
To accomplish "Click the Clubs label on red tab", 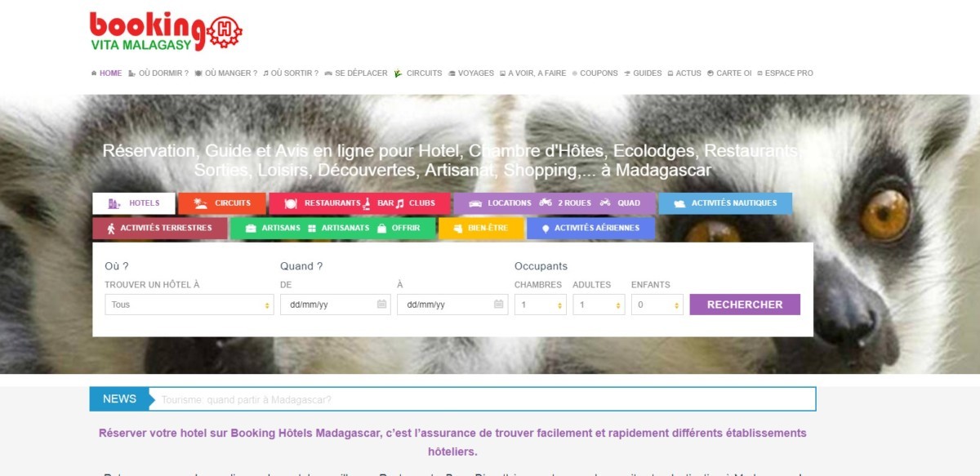I will point(422,203).
